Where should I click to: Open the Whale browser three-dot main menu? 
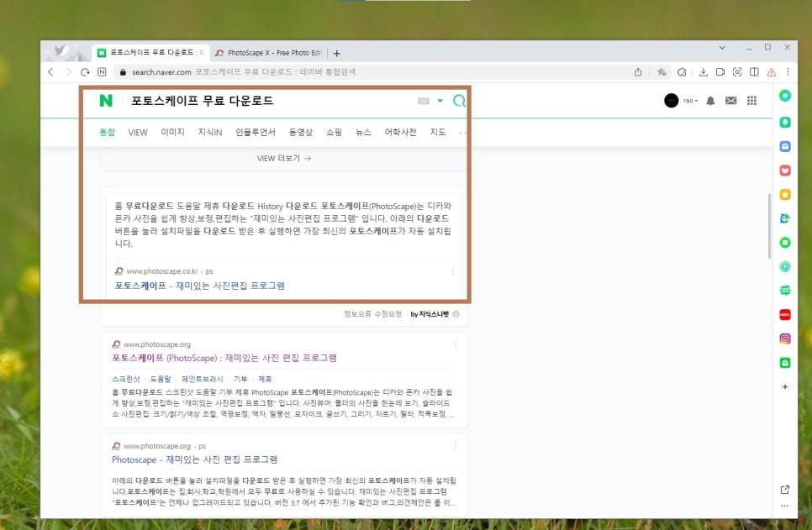click(x=788, y=72)
